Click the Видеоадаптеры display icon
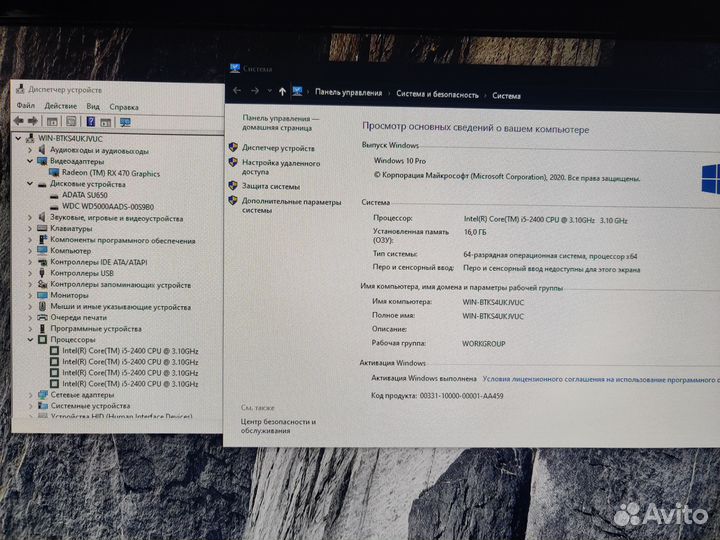The image size is (720, 540). 42,161
